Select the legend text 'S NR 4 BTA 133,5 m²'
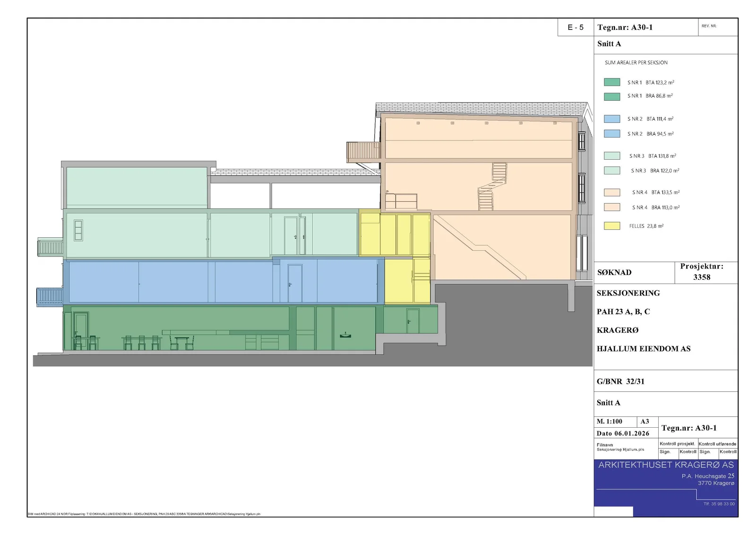Image resolution: width=756 pixels, height=535 pixels. click(x=656, y=192)
